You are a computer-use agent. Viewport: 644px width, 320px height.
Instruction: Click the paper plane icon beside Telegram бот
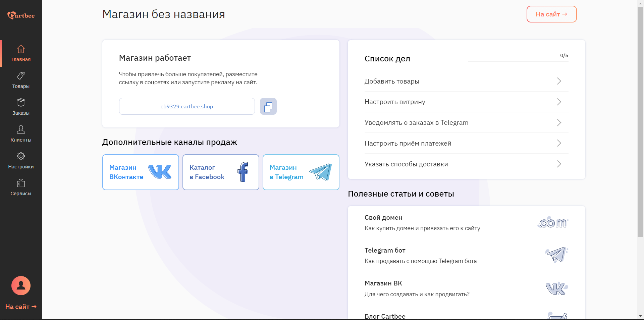click(x=557, y=255)
